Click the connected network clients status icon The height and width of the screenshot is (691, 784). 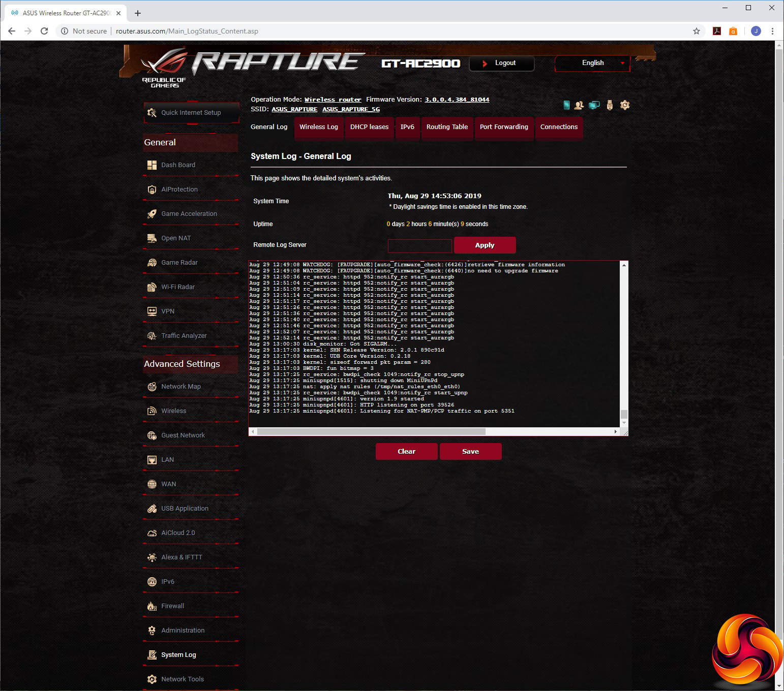(594, 105)
